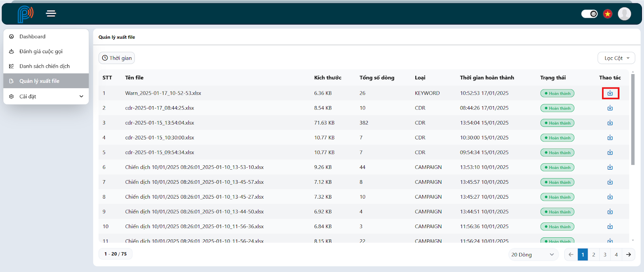644x272 pixels.
Task: Click the KEYWORD type cell
Action: [427, 93]
